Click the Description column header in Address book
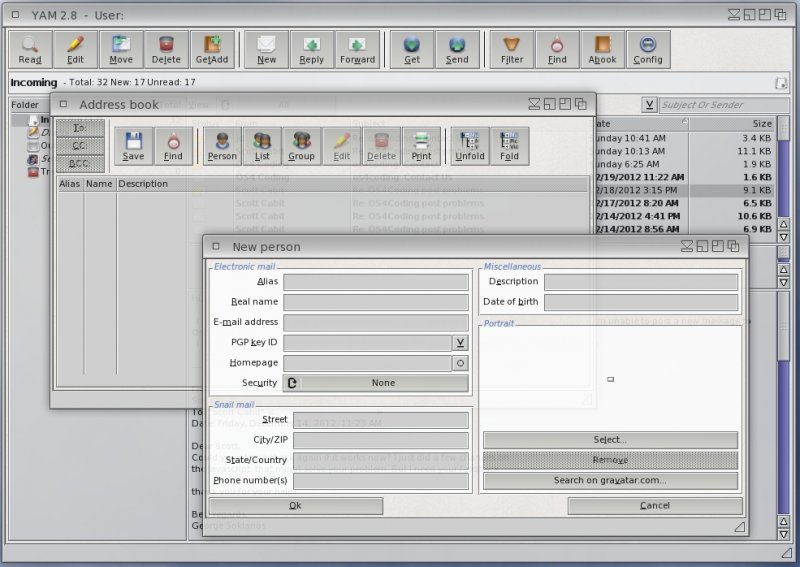This screenshot has height=567, width=800. point(143,184)
